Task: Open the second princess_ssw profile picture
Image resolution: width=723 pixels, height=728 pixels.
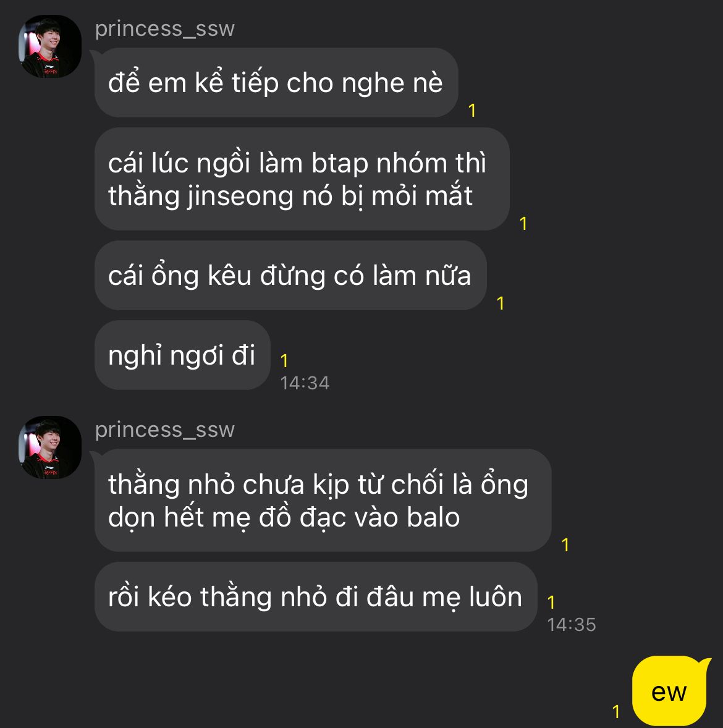Action: click(49, 447)
